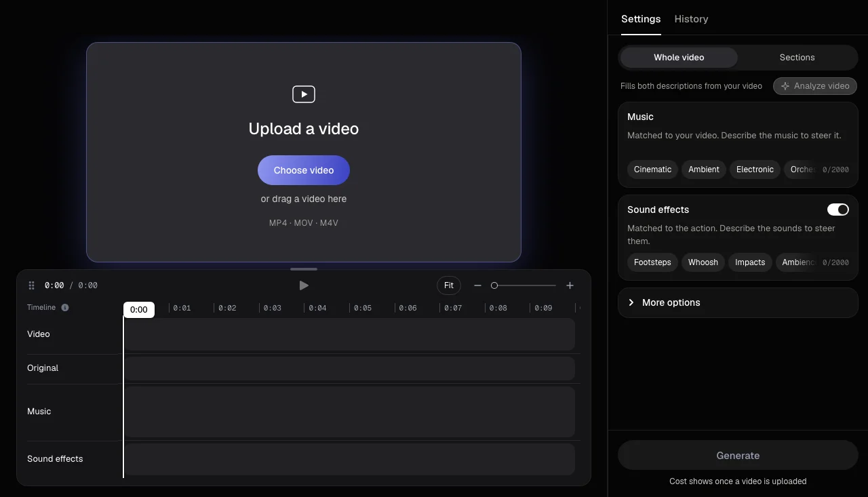Open the Settings tab
The height and width of the screenshot is (497, 868).
click(x=641, y=19)
